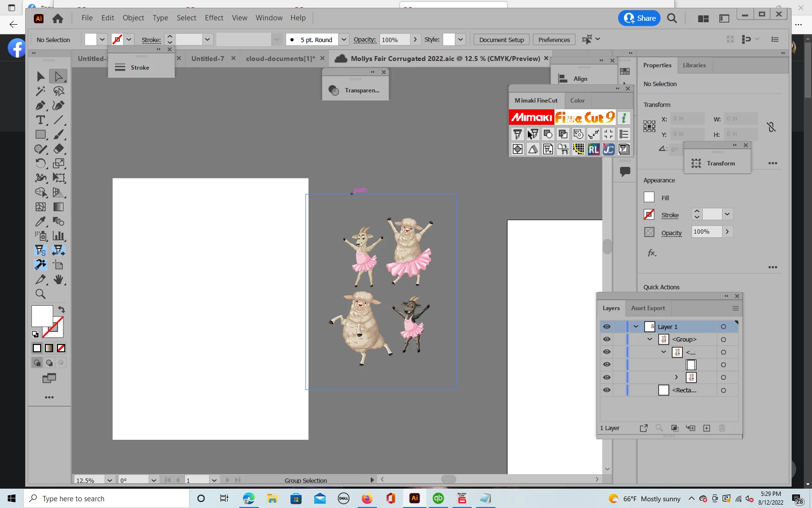Select the Magic Wand tool
This screenshot has height=508, width=812.
pyautogui.click(x=41, y=91)
